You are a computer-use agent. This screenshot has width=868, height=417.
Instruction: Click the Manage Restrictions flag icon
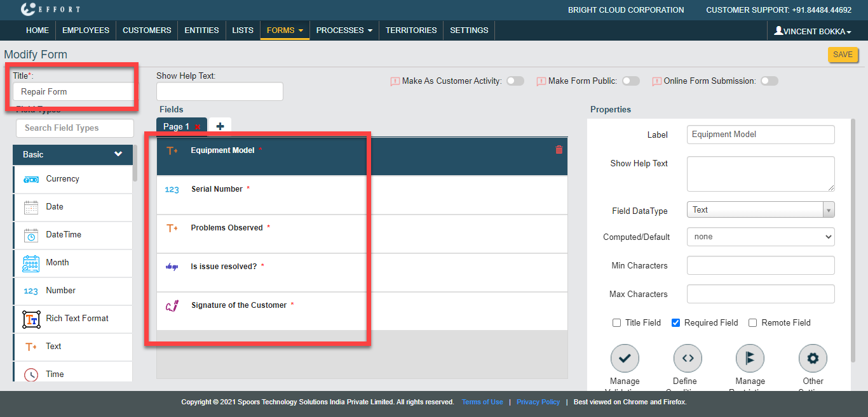tap(750, 358)
